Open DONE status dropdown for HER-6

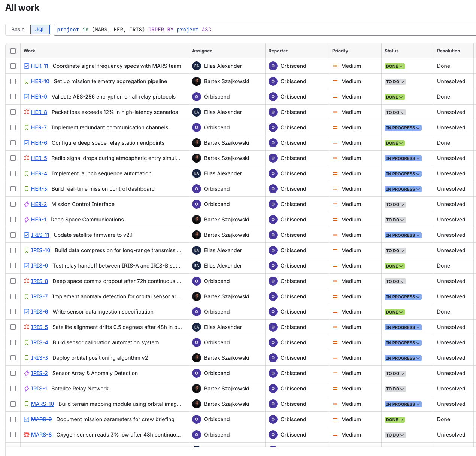(x=395, y=143)
